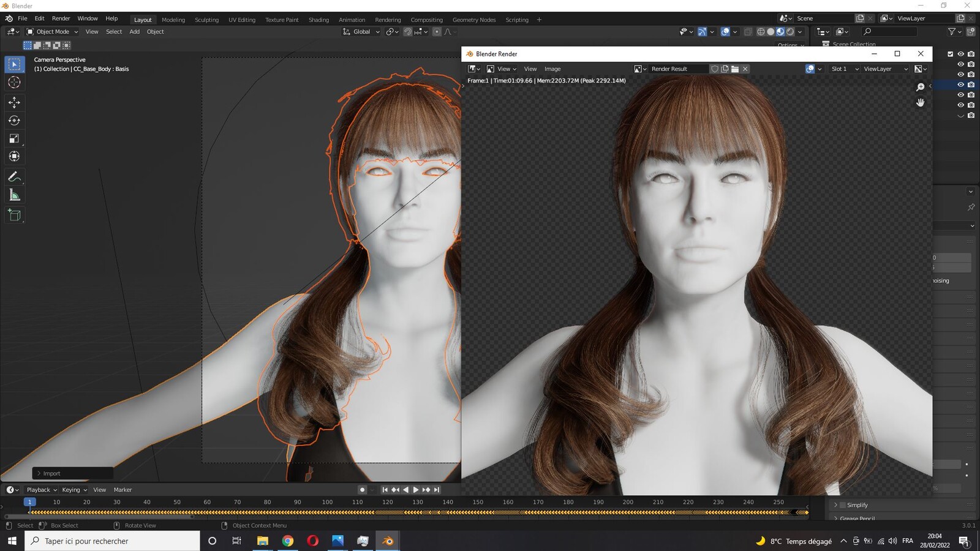Toggle overlays in 3D viewport header

(725, 32)
